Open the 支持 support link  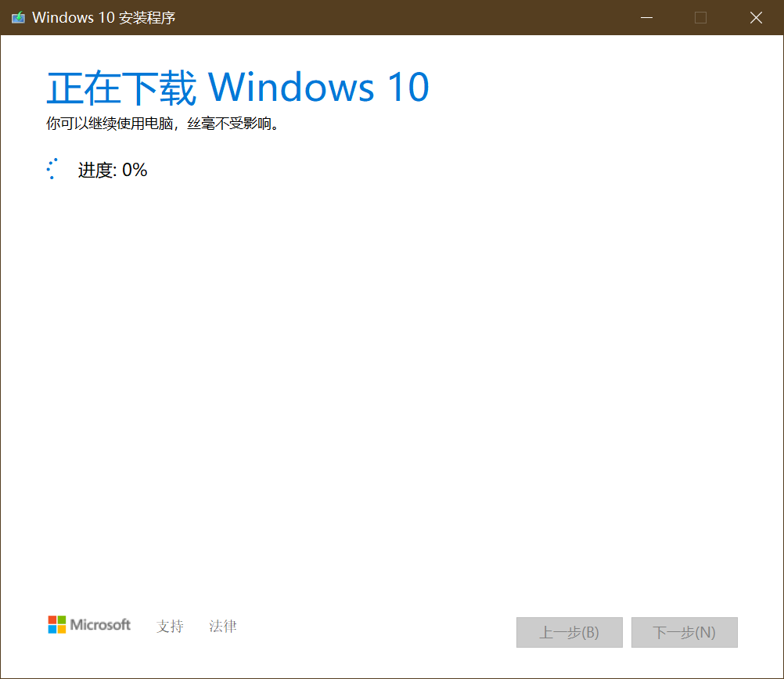click(x=170, y=626)
